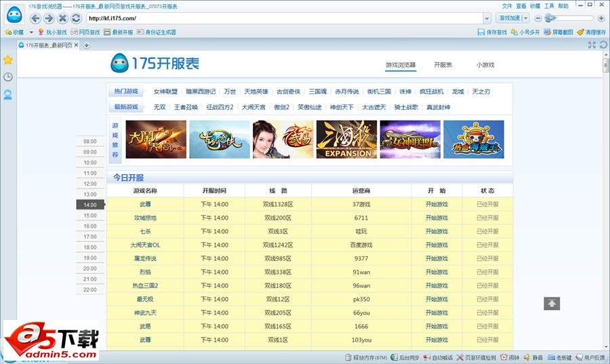Switch to 开服表 navigation tab
The height and width of the screenshot is (364, 610).
443,65
